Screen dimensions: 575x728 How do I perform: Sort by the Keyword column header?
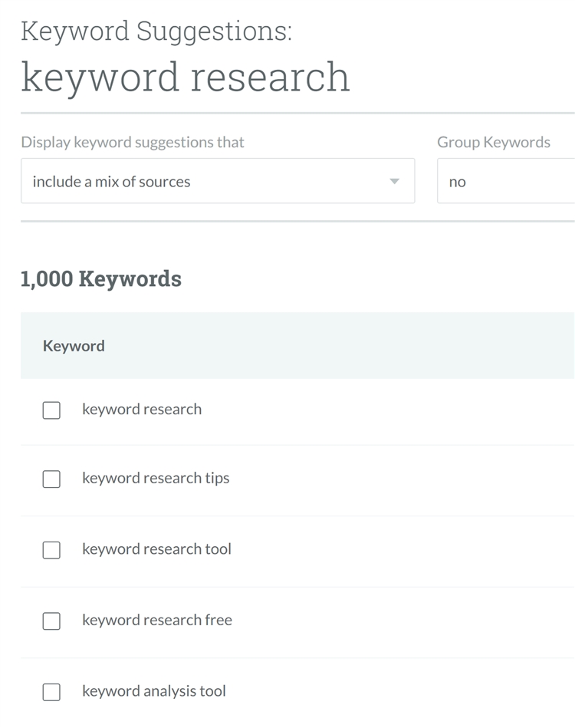74,346
